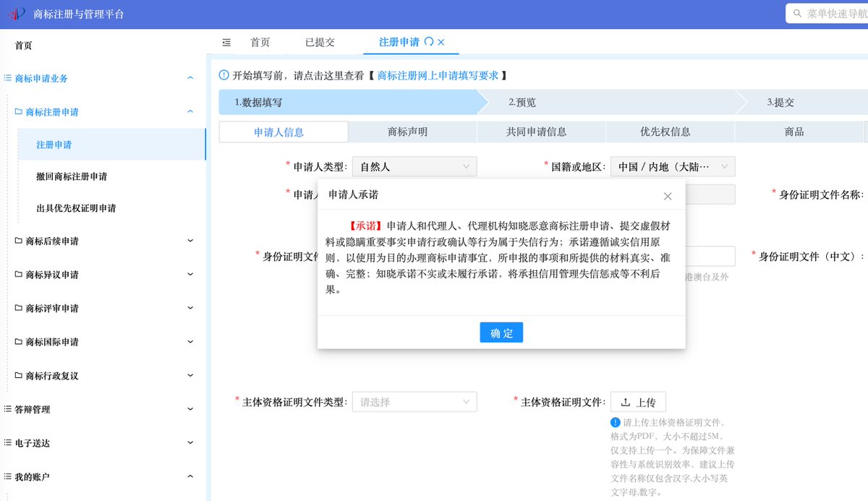Click step 1.数据填写
Image resolution: width=868 pixels, height=501 pixels.
tap(347, 103)
